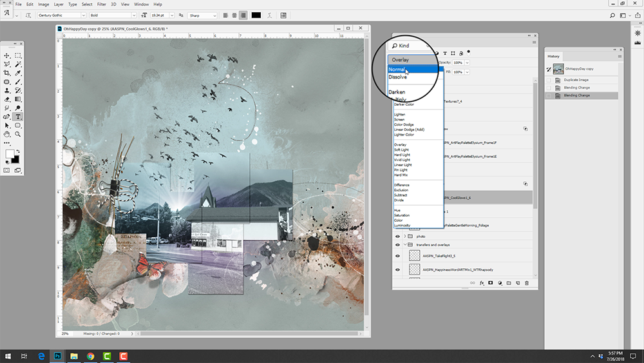The image size is (644, 363).
Task: Open the Opacity value dropdown arrow
Action: (467, 63)
